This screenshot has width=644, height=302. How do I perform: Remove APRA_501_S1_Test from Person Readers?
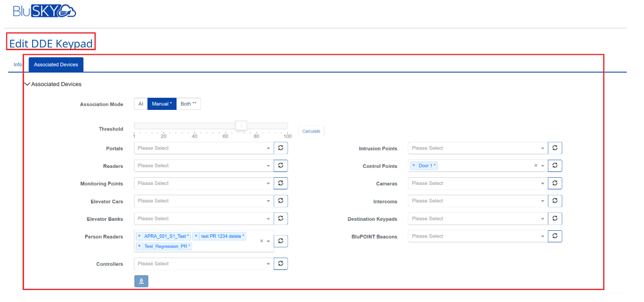click(x=139, y=236)
